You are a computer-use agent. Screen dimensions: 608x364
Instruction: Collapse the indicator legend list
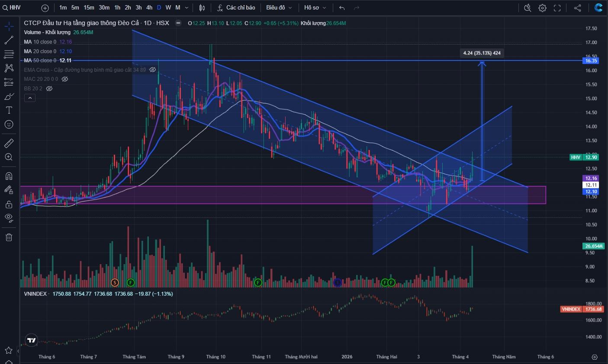pyautogui.click(x=29, y=98)
